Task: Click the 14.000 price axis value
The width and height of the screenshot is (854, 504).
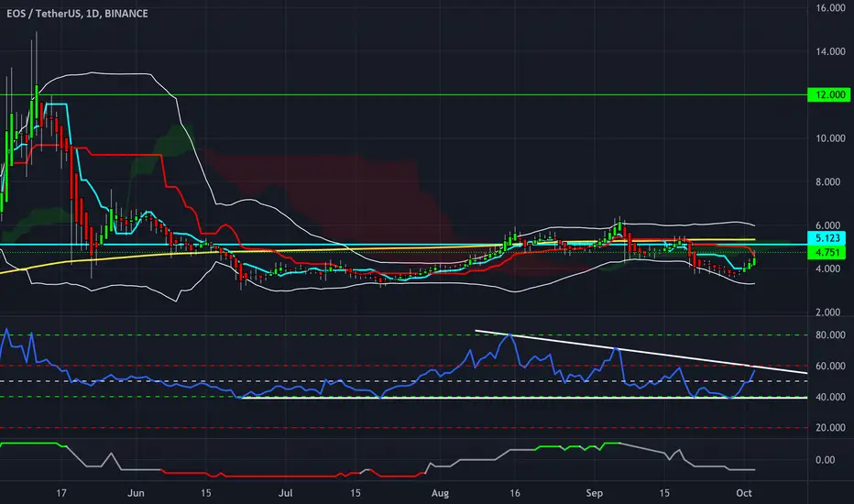Action: tap(830, 51)
